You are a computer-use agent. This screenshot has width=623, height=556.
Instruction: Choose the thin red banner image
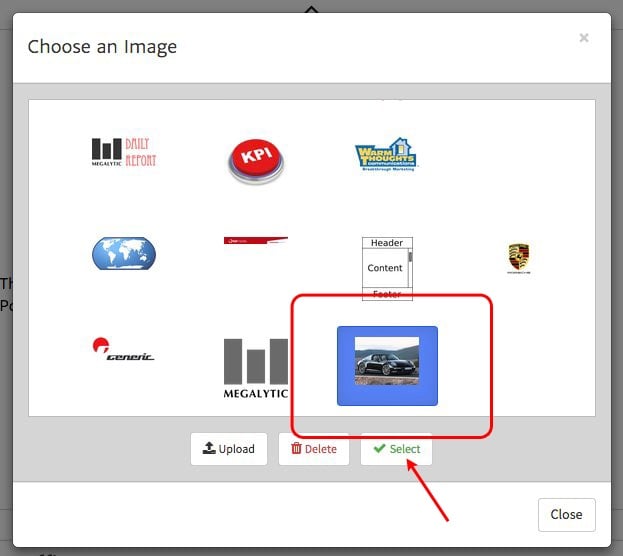point(255,240)
